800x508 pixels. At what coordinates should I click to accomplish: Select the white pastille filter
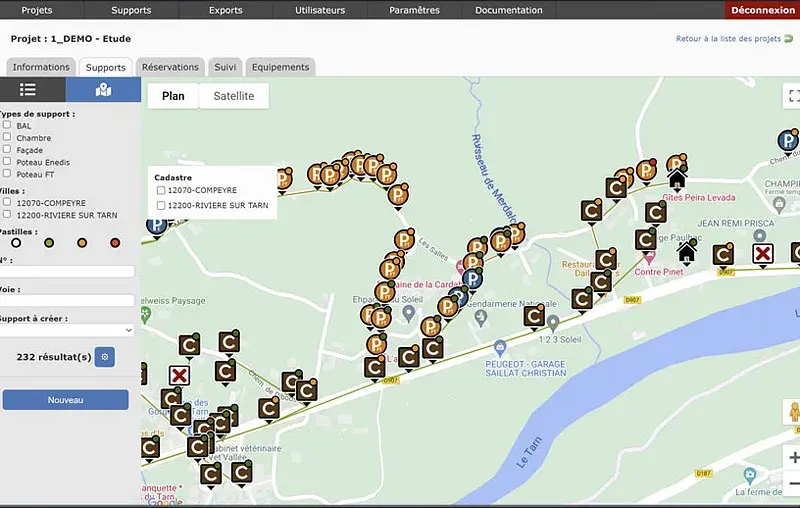tap(16, 243)
